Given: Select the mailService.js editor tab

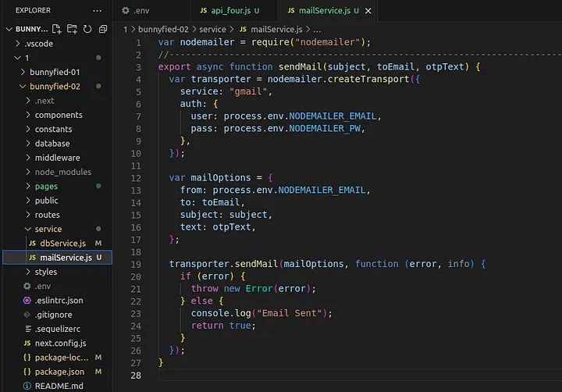Looking at the screenshot, I should point(327,11).
